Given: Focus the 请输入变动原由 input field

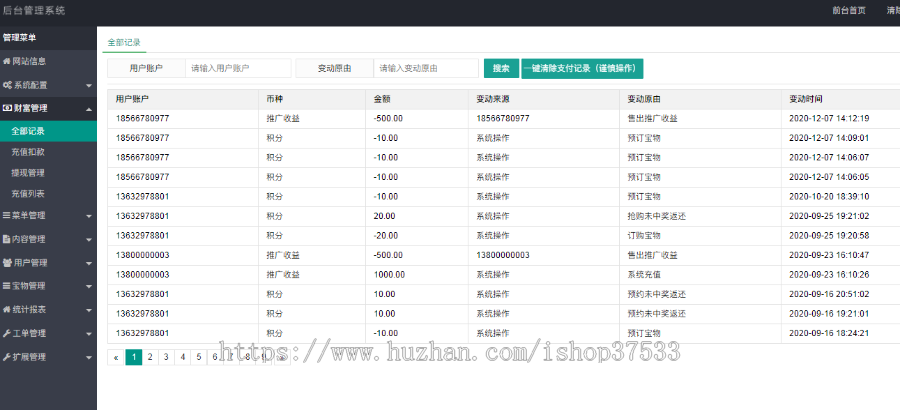Looking at the screenshot, I should pos(426,68).
